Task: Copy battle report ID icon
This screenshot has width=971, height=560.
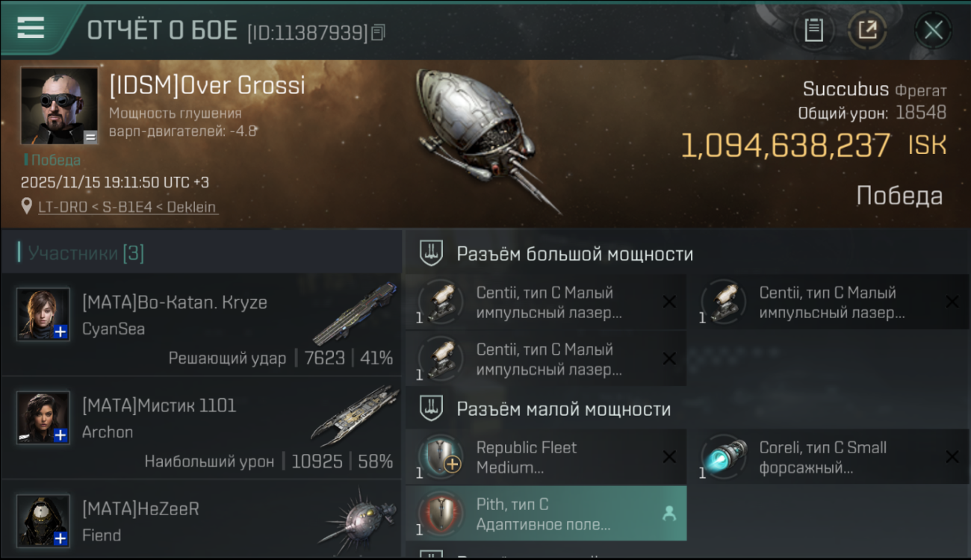Action: [x=378, y=32]
